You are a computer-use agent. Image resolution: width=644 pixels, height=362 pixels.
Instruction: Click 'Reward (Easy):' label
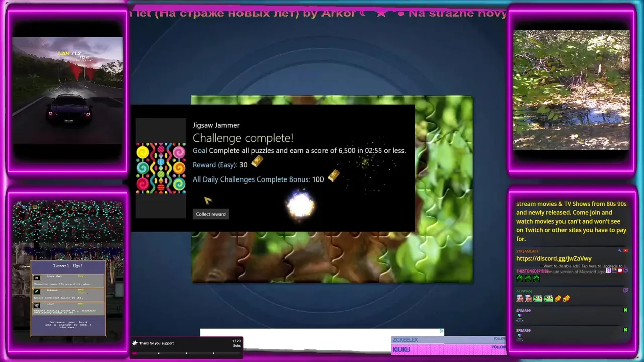(x=215, y=165)
